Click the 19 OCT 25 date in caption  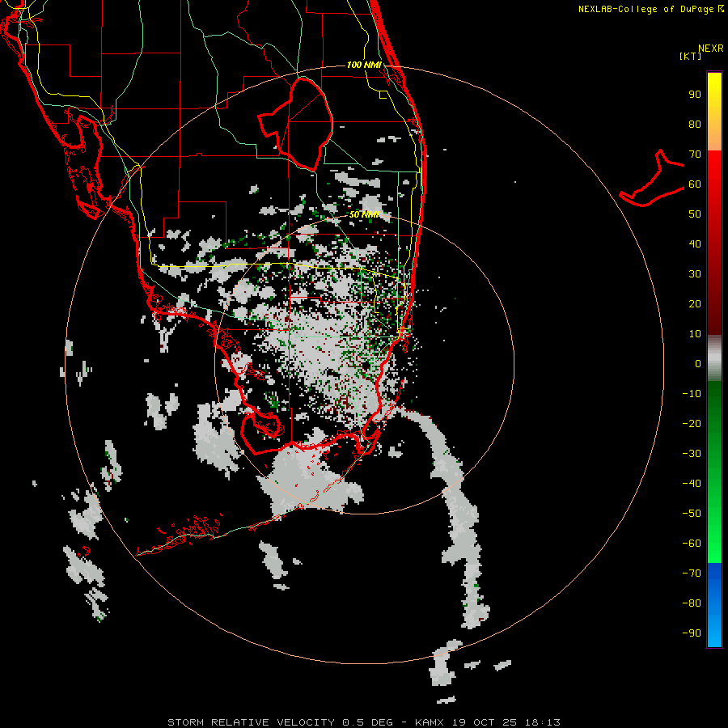pyautogui.click(x=485, y=722)
